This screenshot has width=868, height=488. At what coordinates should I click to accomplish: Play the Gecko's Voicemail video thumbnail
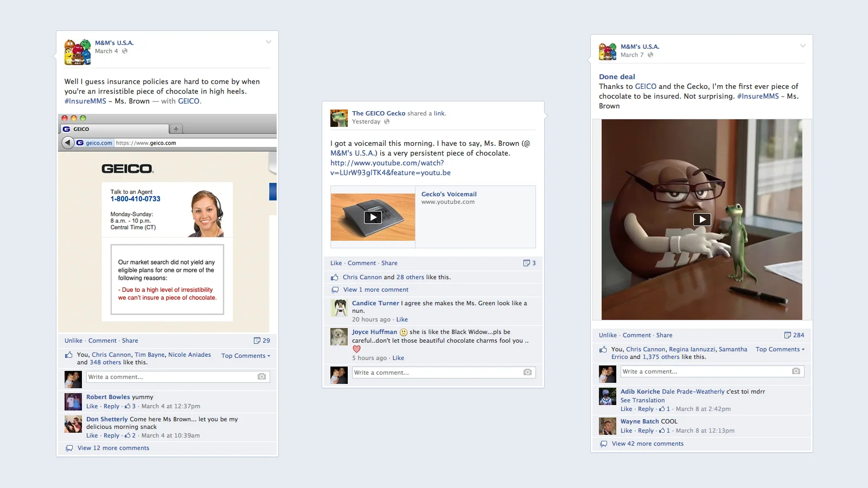(373, 217)
